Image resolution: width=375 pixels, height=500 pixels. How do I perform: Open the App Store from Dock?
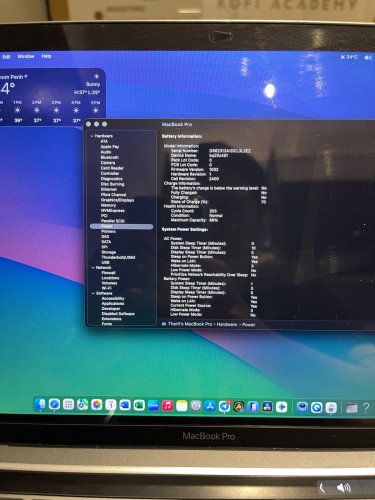coord(210,406)
